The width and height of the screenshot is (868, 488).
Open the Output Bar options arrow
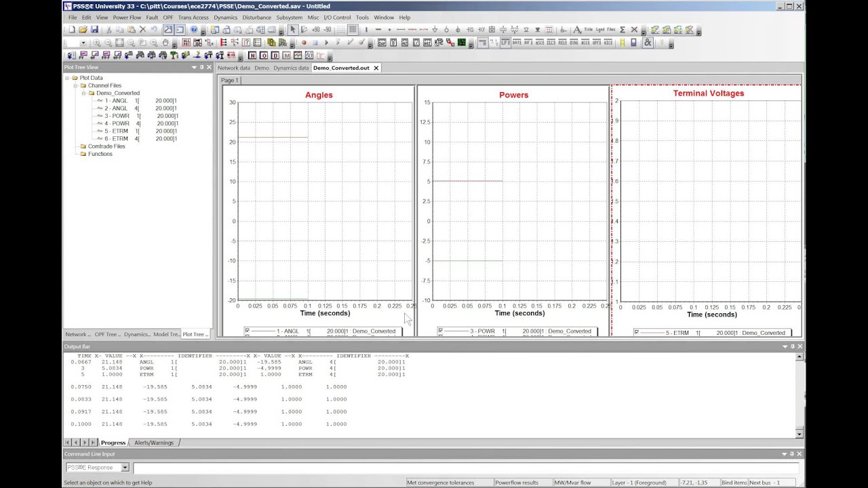click(x=785, y=346)
